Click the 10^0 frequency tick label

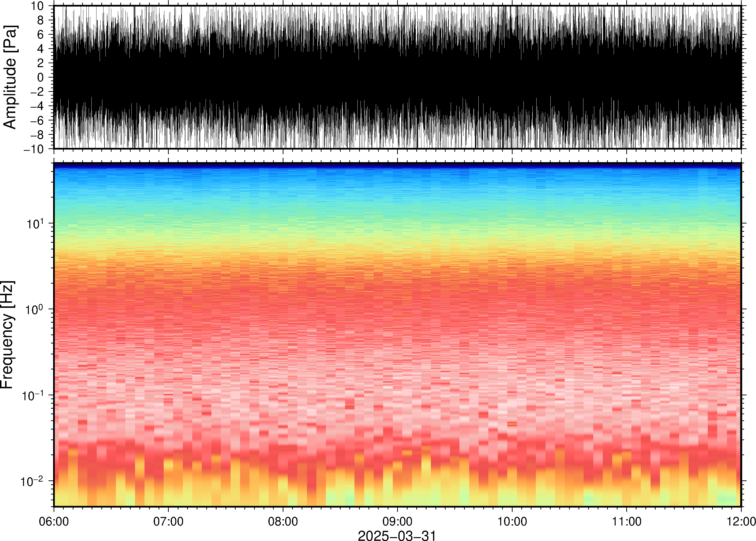[x=35, y=310]
